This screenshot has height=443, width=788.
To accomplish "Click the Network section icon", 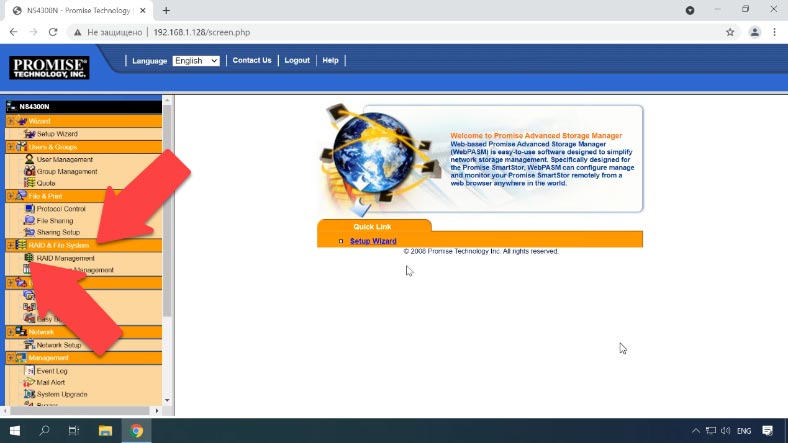I will (21, 331).
